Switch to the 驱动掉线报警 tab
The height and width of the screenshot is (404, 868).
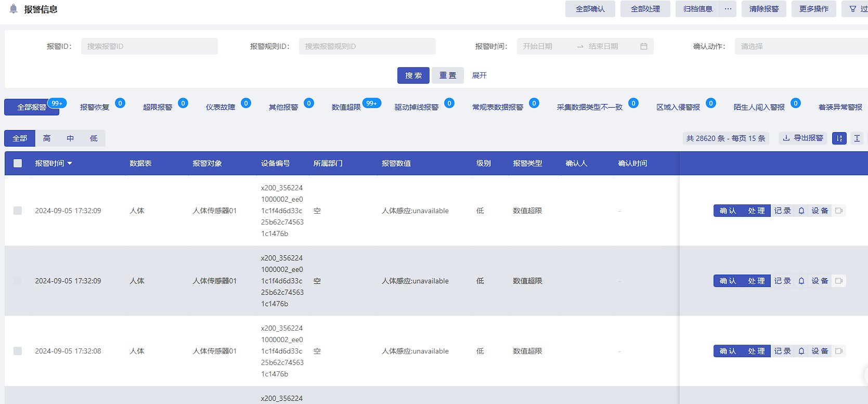[417, 107]
